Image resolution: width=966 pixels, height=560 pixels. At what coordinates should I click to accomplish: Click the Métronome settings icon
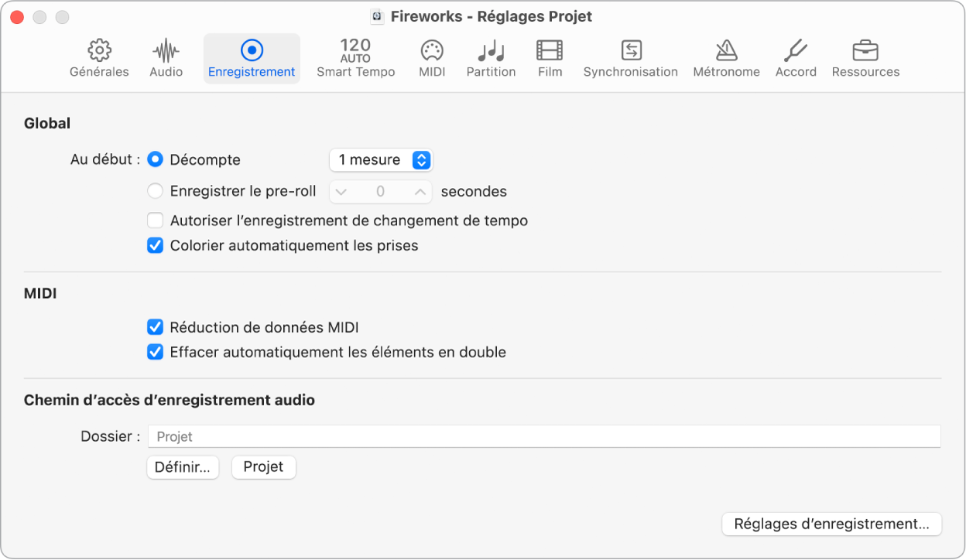pos(726,56)
